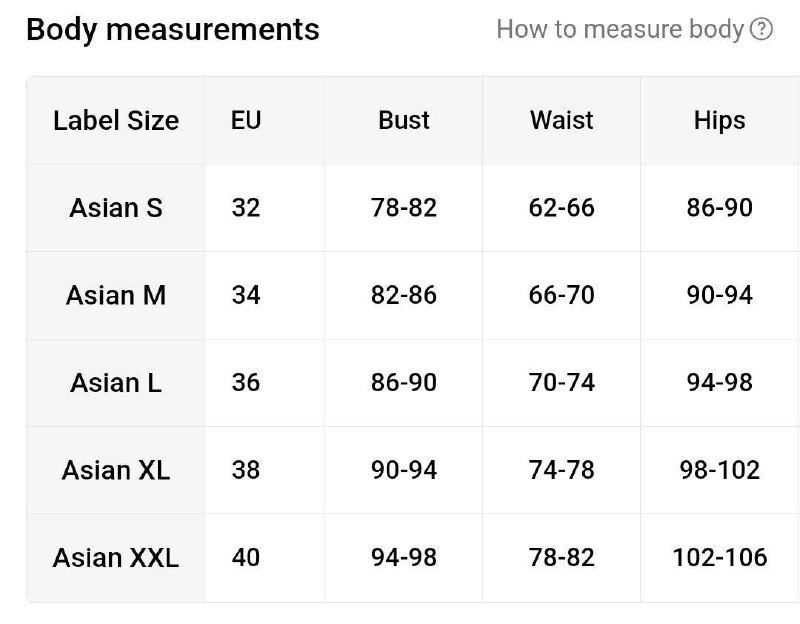
Task: Click the EU 32 cell
Action: 246,208
